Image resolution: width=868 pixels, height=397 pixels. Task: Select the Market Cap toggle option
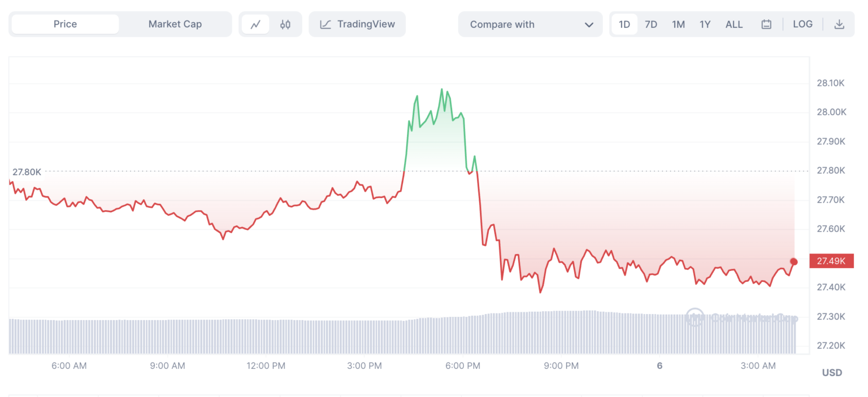pyautogui.click(x=175, y=24)
